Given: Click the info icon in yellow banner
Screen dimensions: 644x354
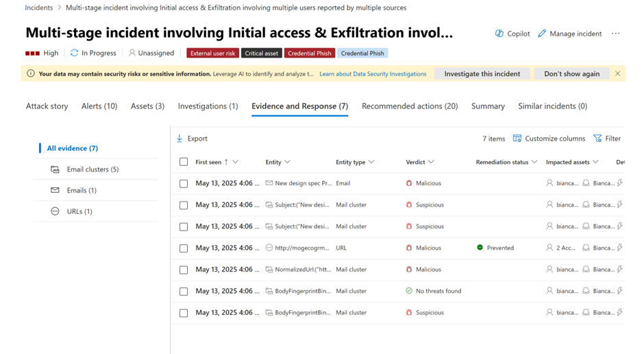Looking at the screenshot, I should point(30,73).
